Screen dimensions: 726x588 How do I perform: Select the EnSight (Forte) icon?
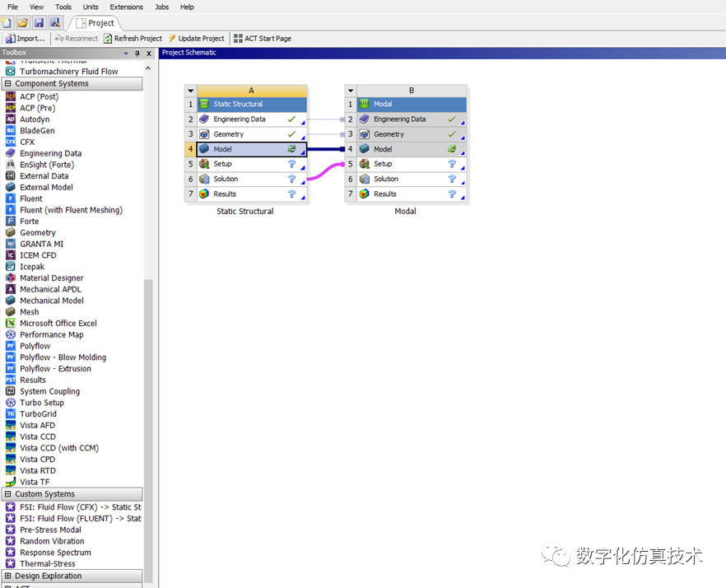[10, 165]
